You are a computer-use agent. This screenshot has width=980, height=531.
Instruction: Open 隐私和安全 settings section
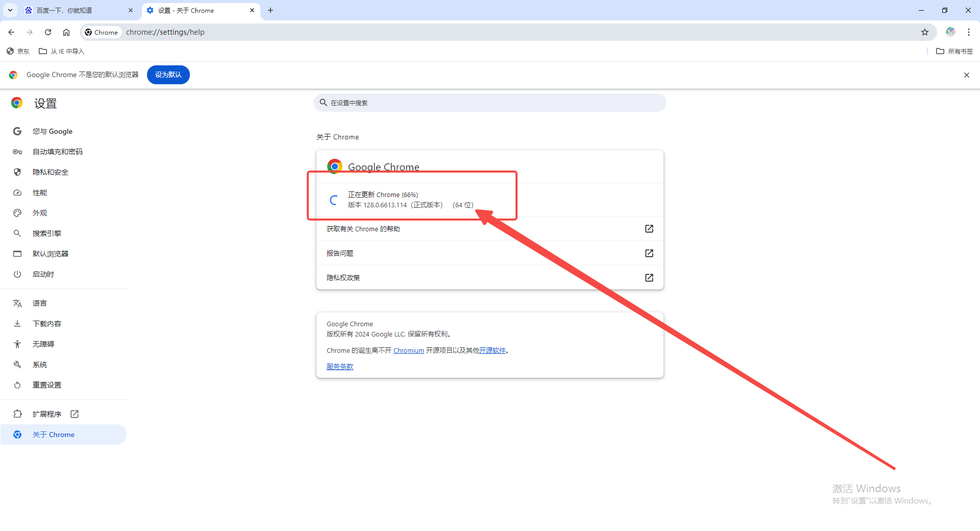(64, 172)
